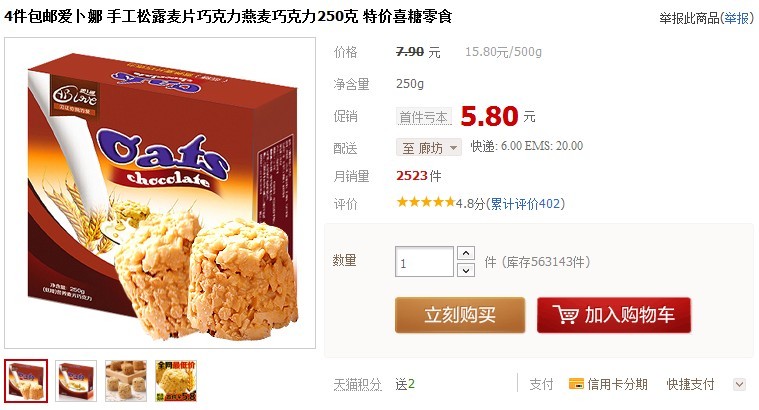
Task: Click the 举报 report link
Action: click(x=736, y=18)
